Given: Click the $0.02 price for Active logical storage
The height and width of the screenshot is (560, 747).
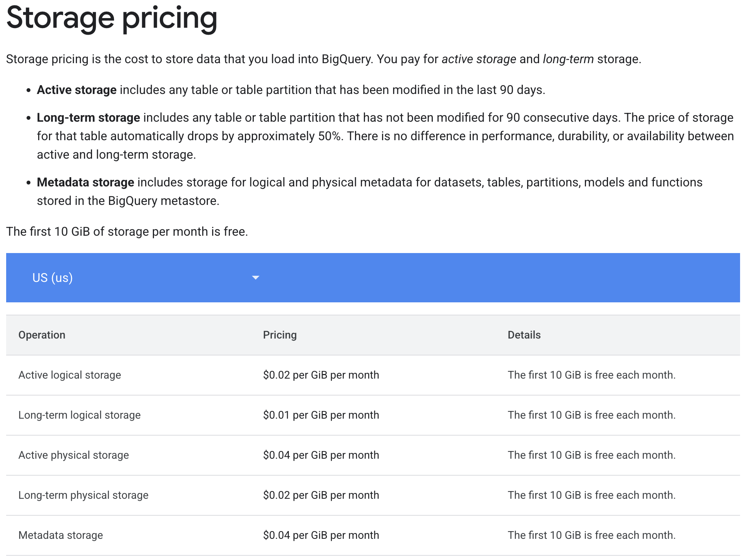Looking at the screenshot, I should (x=321, y=375).
